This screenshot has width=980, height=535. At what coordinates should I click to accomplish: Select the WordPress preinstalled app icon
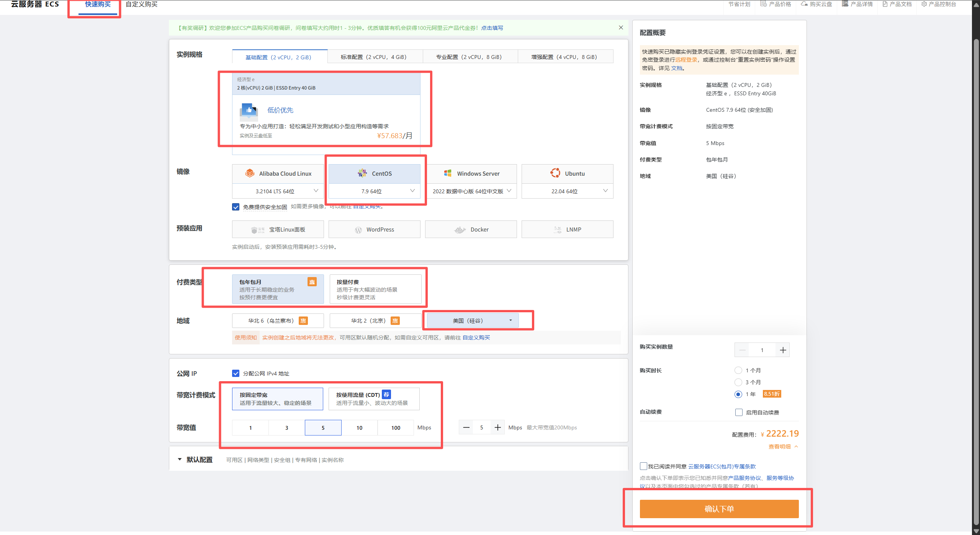click(358, 230)
